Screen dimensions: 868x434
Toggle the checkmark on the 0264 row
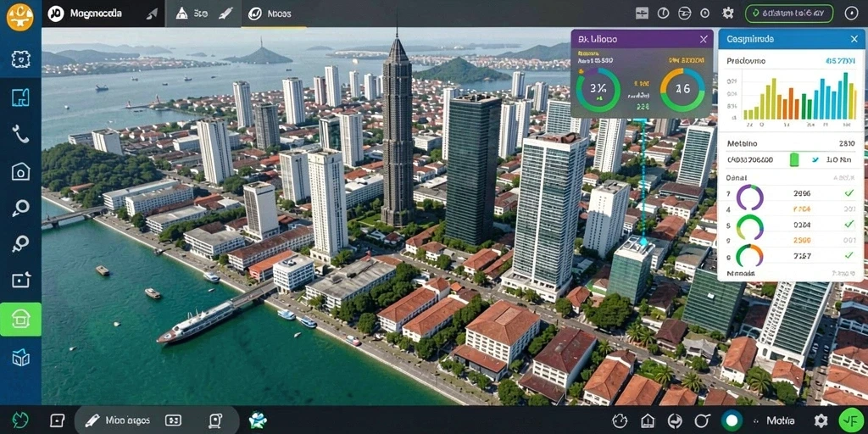[849, 224]
